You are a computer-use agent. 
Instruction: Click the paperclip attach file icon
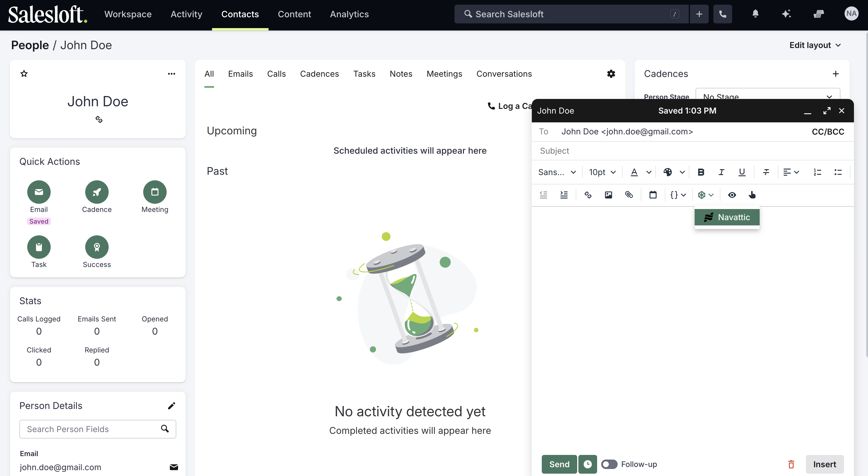click(x=629, y=195)
